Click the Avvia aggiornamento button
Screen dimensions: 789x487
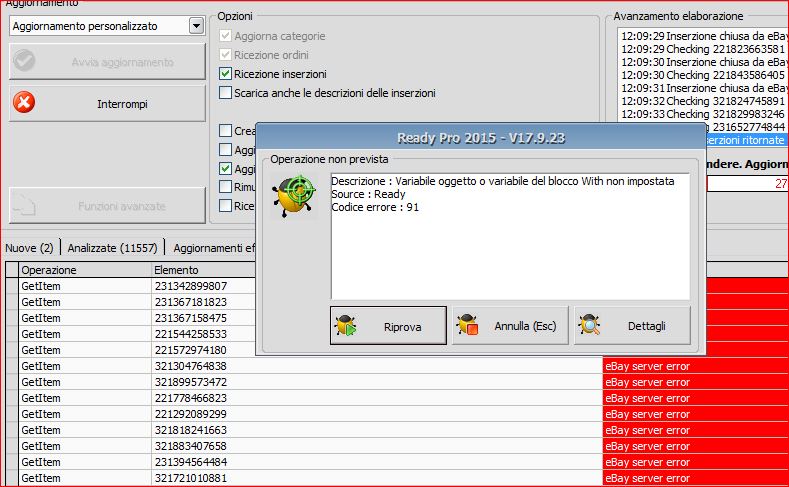(x=107, y=61)
